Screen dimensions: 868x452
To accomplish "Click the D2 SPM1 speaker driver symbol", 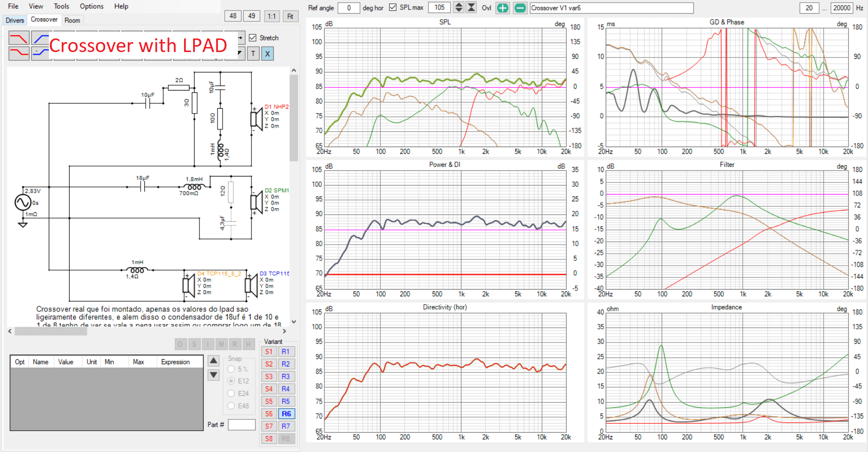I will [256, 201].
